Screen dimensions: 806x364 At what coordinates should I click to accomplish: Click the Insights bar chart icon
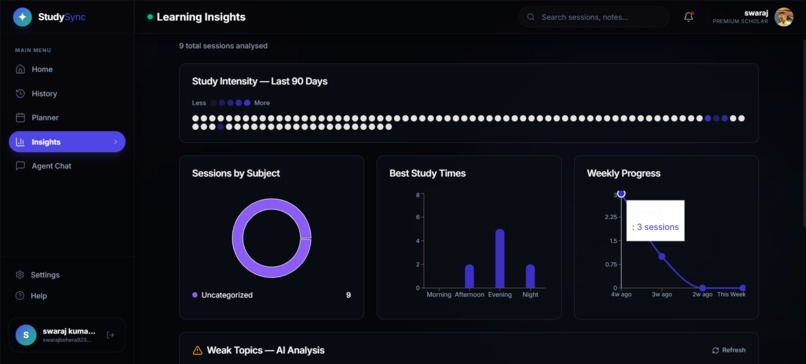click(20, 142)
